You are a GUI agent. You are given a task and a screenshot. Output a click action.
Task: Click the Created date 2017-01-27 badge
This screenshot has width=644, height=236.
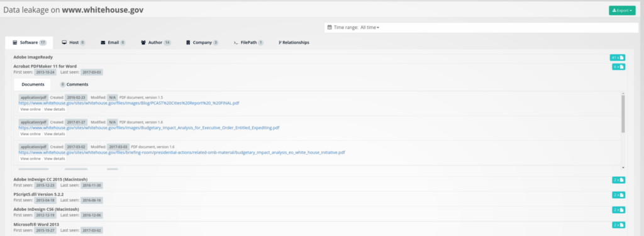(76, 122)
